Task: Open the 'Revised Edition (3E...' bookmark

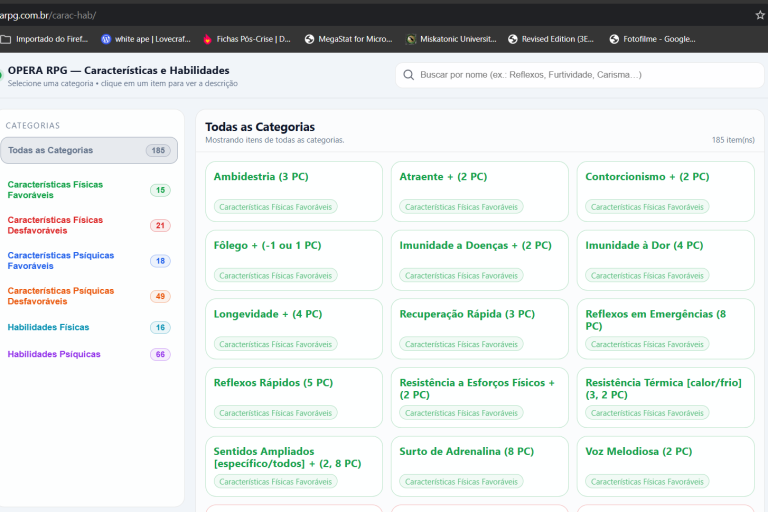Action: pyautogui.click(x=551, y=39)
